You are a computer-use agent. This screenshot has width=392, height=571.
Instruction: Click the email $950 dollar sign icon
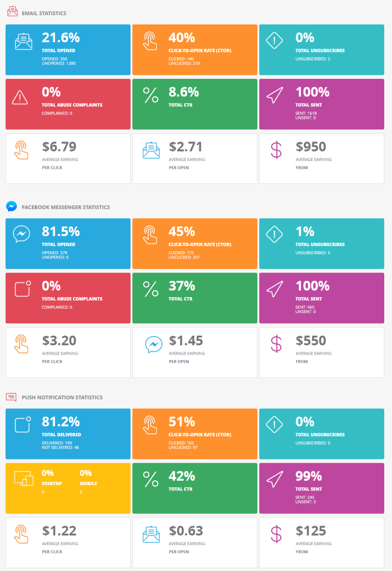pyautogui.click(x=276, y=150)
